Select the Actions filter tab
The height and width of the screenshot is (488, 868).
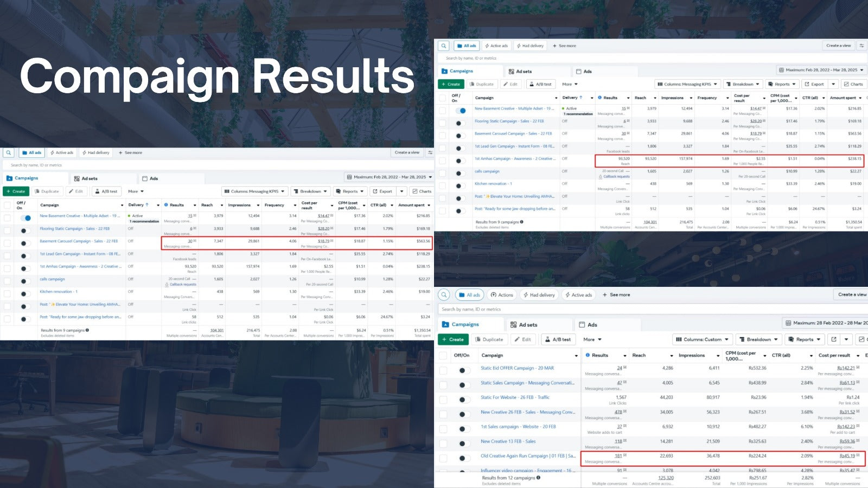(x=501, y=295)
